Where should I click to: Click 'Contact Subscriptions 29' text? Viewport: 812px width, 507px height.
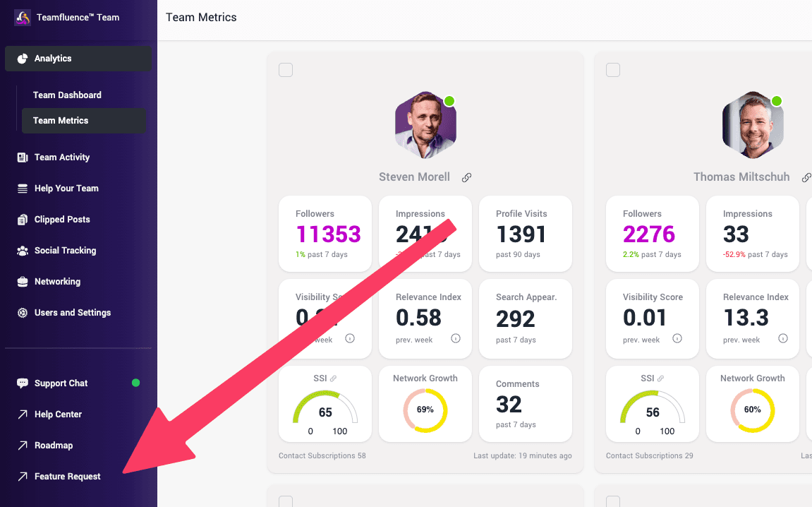click(x=650, y=455)
